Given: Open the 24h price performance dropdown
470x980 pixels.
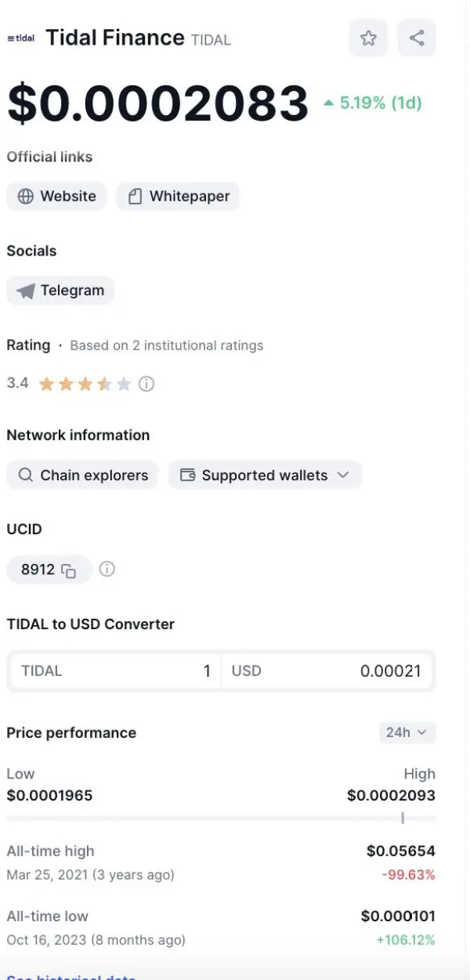Looking at the screenshot, I should (407, 732).
